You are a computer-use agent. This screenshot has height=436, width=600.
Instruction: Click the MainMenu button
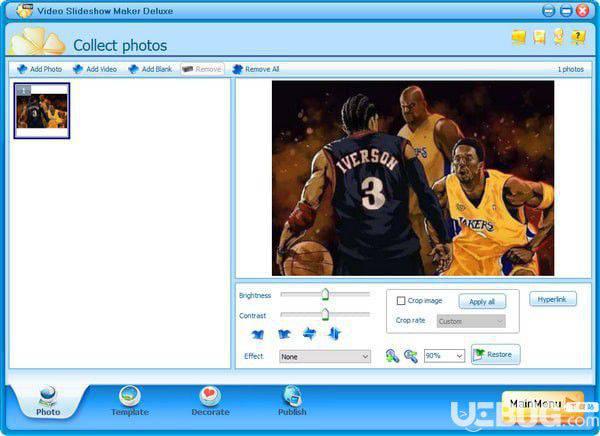tap(543, 405)
